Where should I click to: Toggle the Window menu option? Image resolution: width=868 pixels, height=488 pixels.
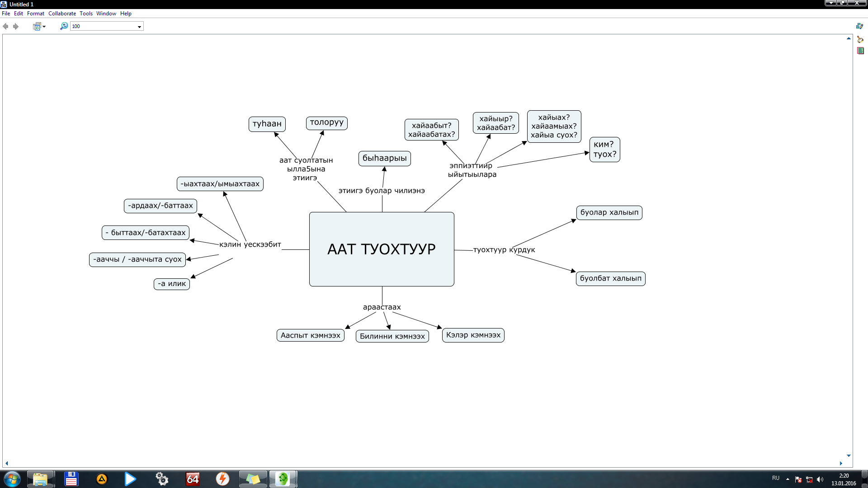point(107,13)
